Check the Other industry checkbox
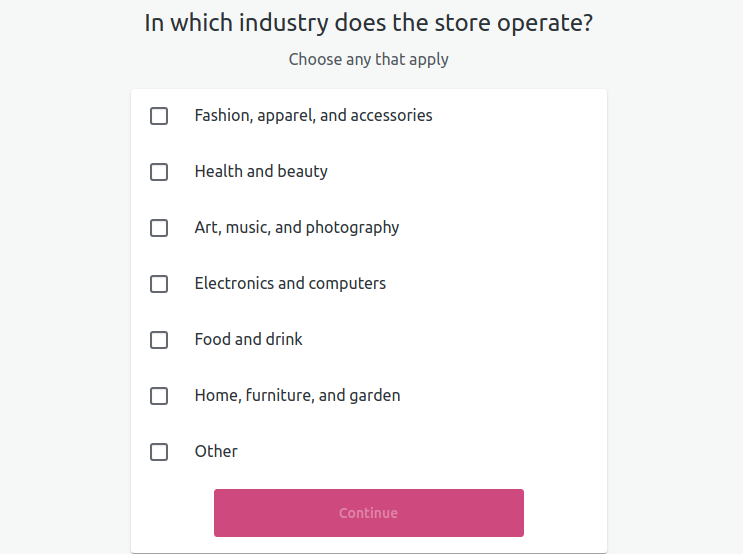Viewport: 743px width, 554px height. (159, 452)
